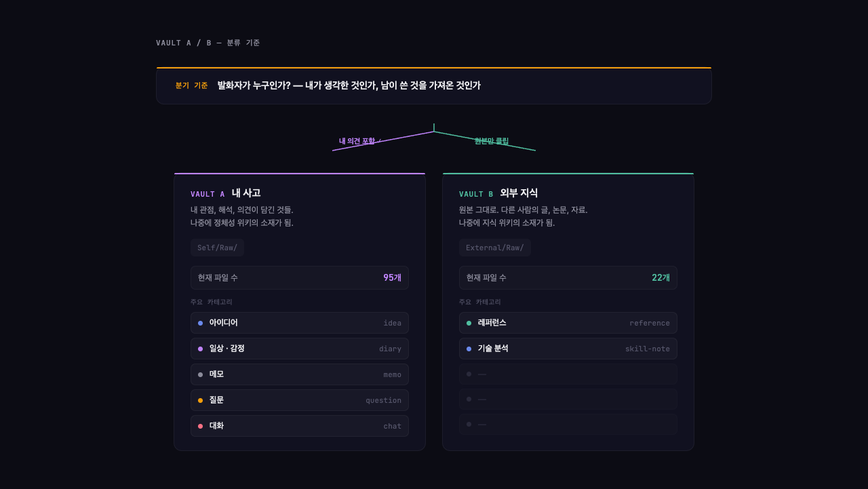The width and height of the screenshot is (868, 489).
Task: Select the blue idea dot icon beside 아이디어
Action: pyautogui.click(x=201, y=323)
